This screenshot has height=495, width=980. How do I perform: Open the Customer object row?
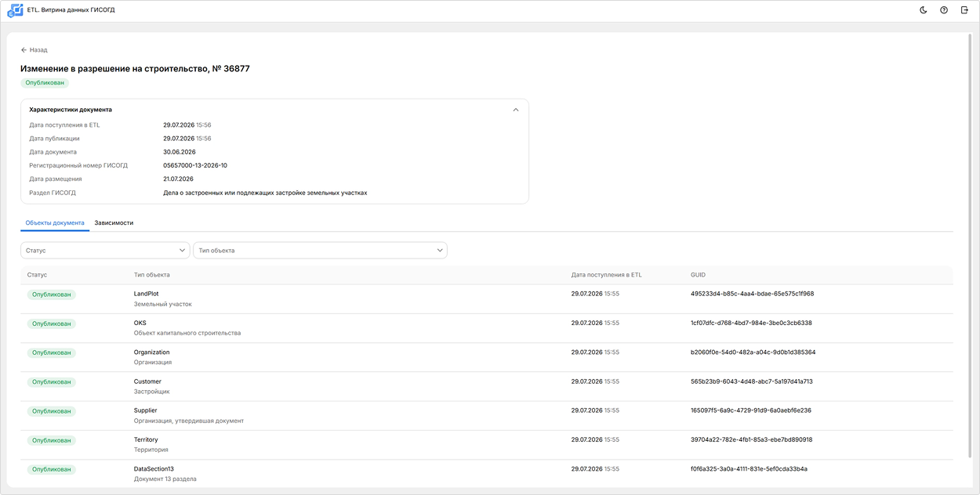487,386
